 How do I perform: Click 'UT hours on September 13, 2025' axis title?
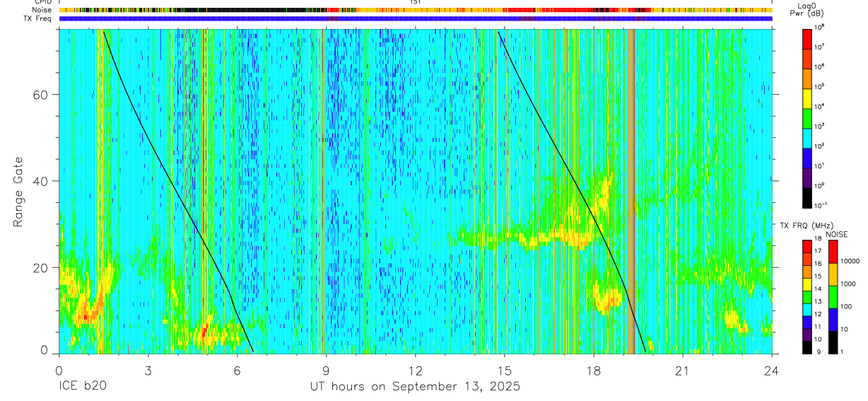point(416,387)
